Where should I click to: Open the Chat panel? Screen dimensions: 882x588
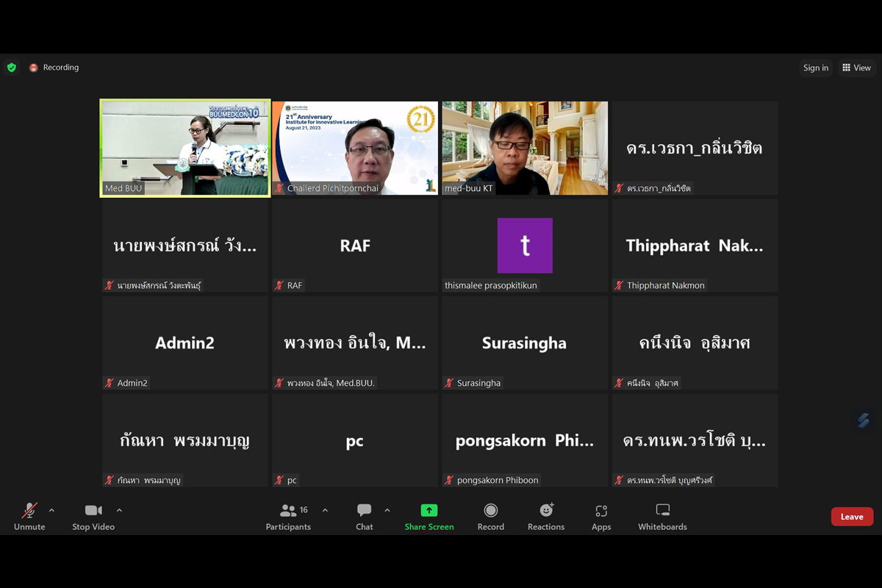point(365,517)
